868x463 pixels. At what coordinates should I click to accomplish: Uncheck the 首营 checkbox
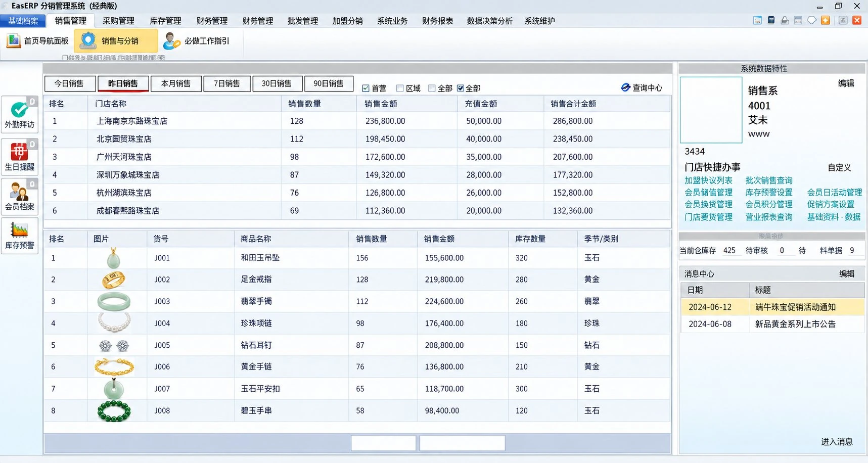pos(366,88)
